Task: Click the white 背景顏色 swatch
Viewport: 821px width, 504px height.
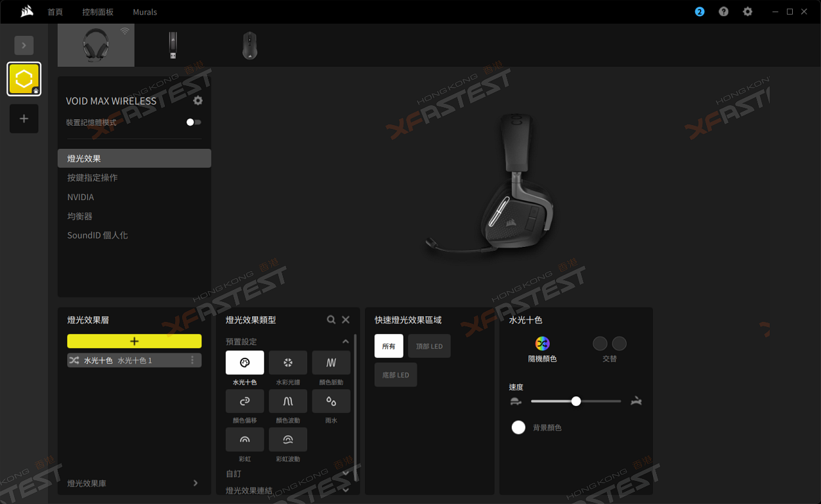Action: pyautogui.click(x=518, y=428)
